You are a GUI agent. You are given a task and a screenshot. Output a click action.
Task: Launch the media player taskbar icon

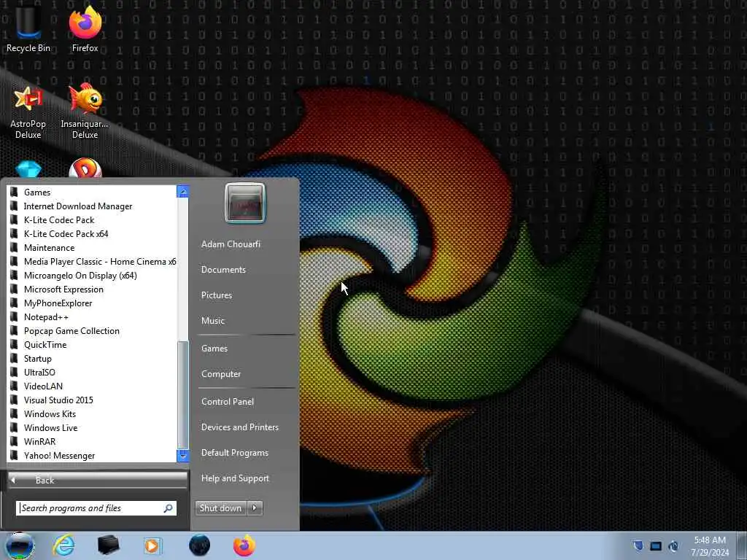click(x=152, y=545)
